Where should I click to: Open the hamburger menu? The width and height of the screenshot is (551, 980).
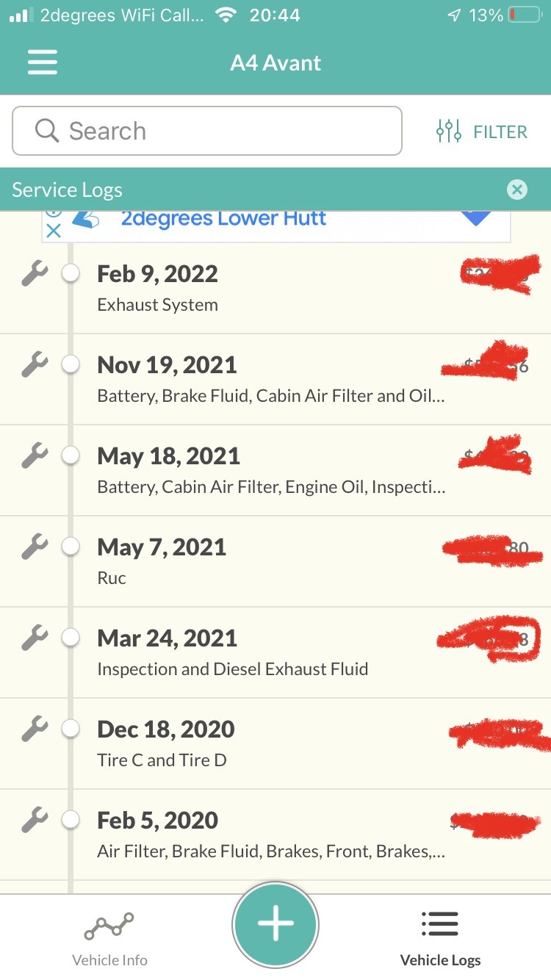[x=43, y=62]
